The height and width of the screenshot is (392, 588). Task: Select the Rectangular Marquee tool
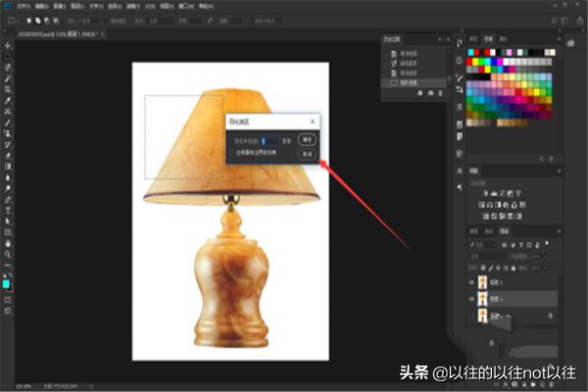pos(8,57)
